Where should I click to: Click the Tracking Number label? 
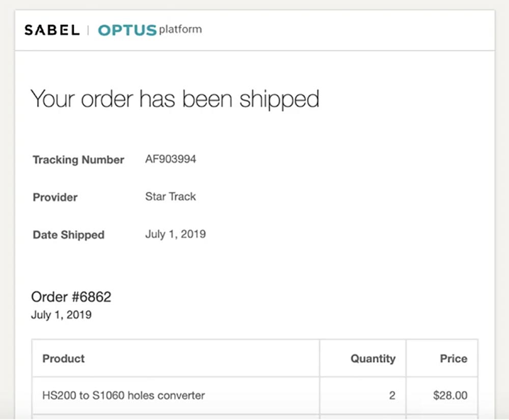pos(78,160)
